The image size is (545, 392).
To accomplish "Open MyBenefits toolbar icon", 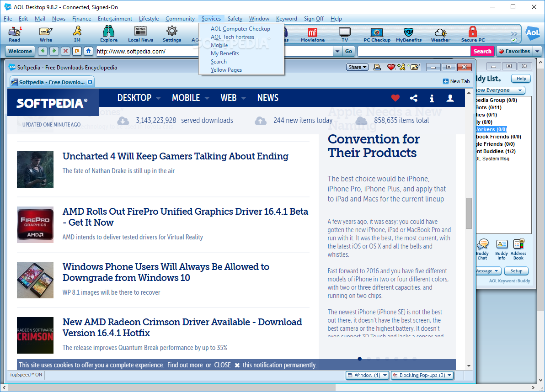I will [409, 34].
